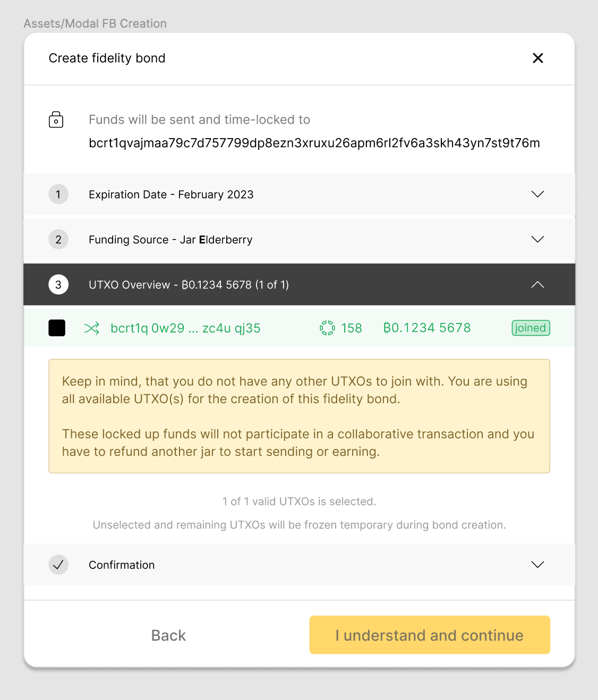Click I understand and continue
Viewport: 598px width, 700px height.
(x=429, y=635)
